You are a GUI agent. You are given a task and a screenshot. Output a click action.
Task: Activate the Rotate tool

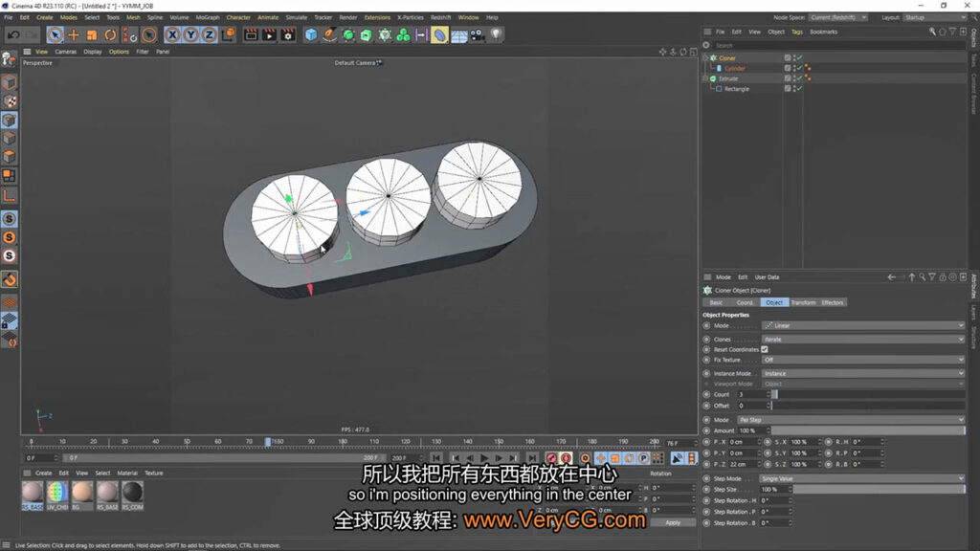tap(110, 35)
